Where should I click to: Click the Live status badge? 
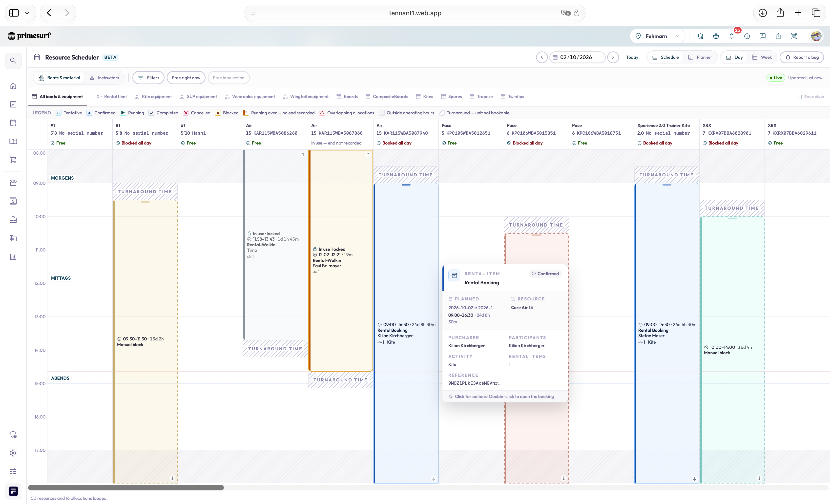pyautogui.click(x=776, y=78)
